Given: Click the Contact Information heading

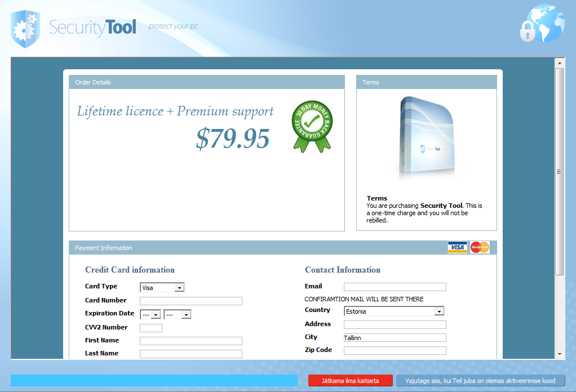Looking at the screenshot, I should [343, 270].
